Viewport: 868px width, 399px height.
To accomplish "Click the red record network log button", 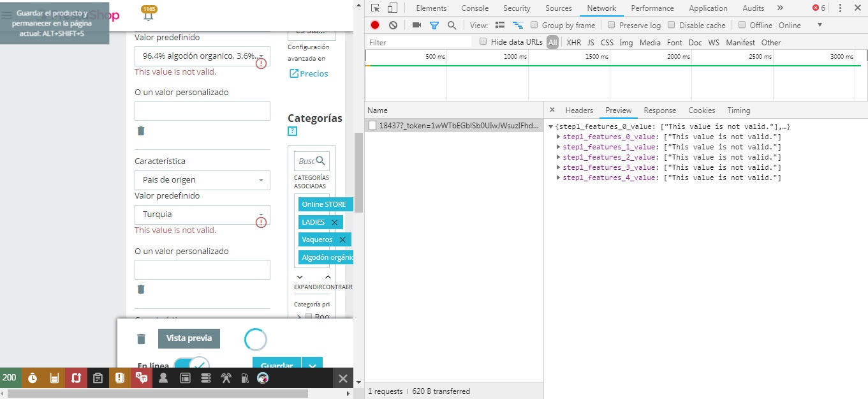I will [x=375, y=26].
